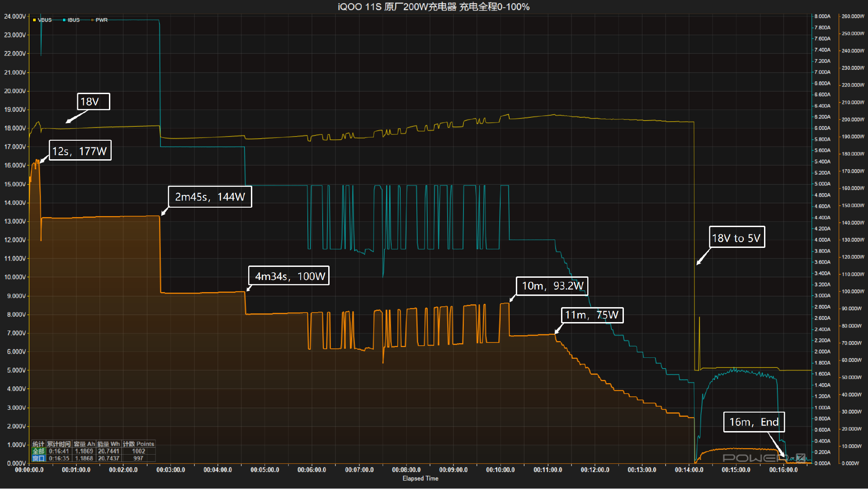Toggle the VBUS legend marker

click(44, 20)
